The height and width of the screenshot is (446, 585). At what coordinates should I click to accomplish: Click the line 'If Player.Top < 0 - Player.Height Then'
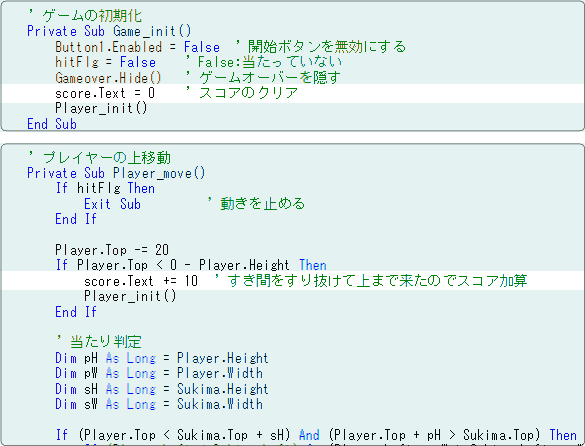(191, 266)
